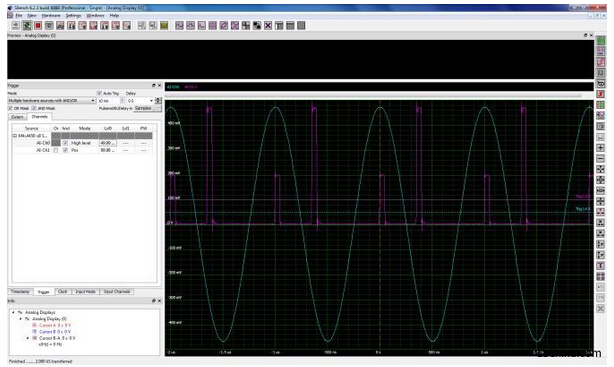Open the Hardware menu

click(51, 15)
